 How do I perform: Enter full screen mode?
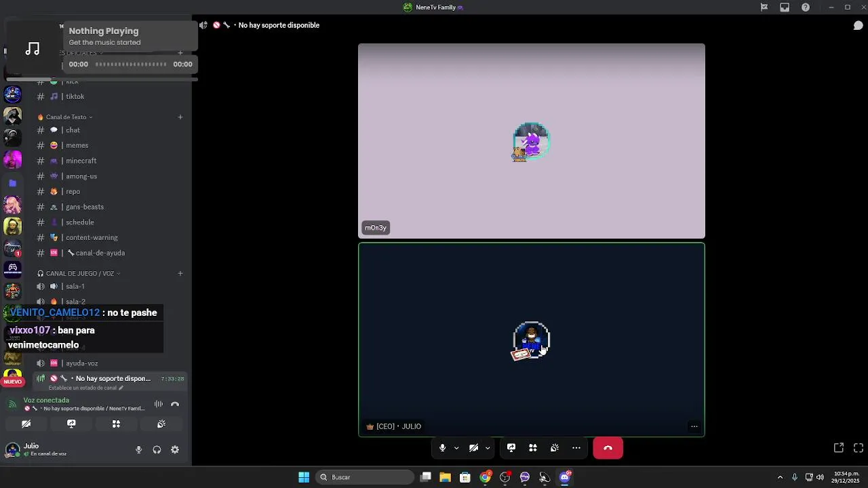[x=859, y=448]
